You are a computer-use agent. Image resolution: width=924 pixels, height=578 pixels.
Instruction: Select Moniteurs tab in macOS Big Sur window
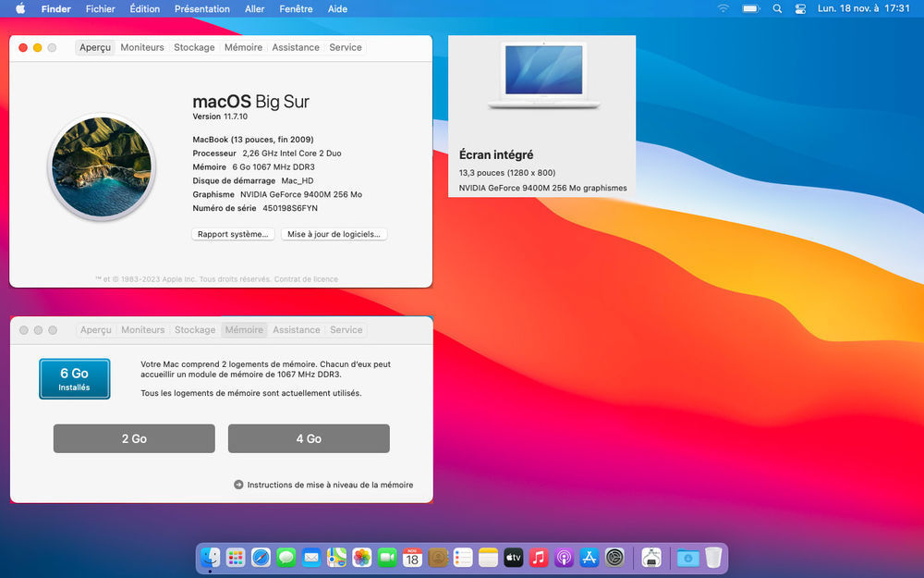(142, 47)
